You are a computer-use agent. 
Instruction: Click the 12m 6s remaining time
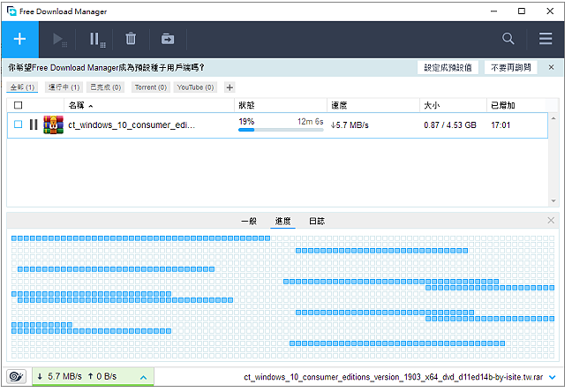click(x=310, y=121)
